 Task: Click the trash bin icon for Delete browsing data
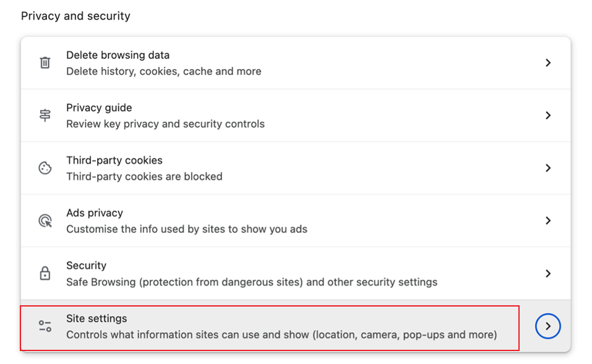[x=45, y=62]
